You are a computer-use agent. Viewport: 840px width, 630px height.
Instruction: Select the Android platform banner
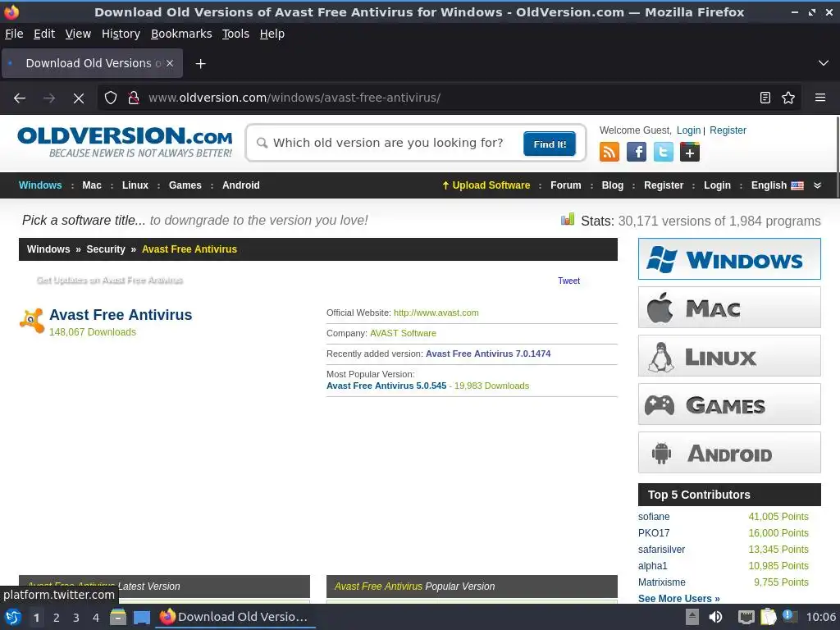click(x=729, y=453)
